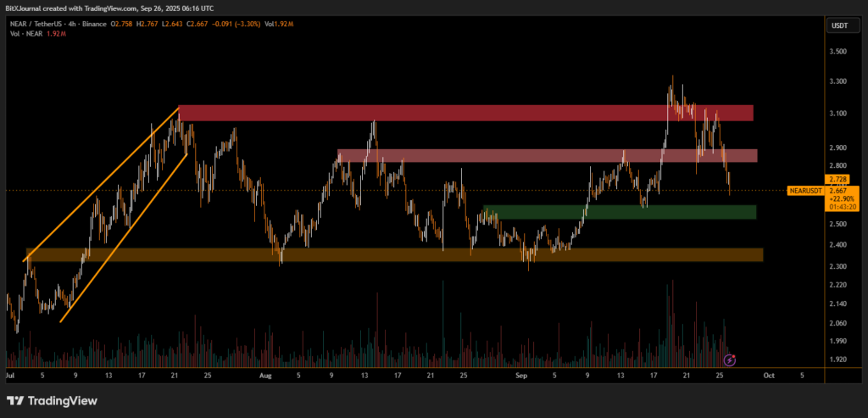Click the lower orange channel trendline
This screenshot has height=418, width=868.
tap(123, 229)
